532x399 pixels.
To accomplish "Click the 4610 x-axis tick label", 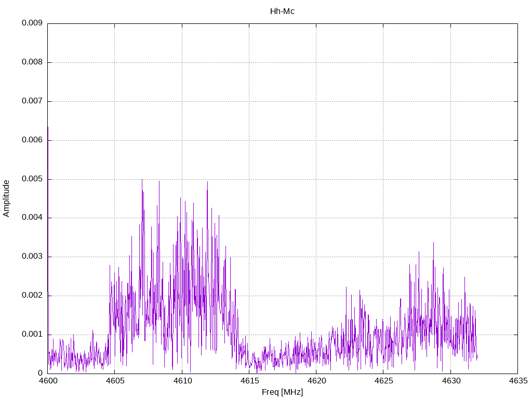I will pos(182,381).
